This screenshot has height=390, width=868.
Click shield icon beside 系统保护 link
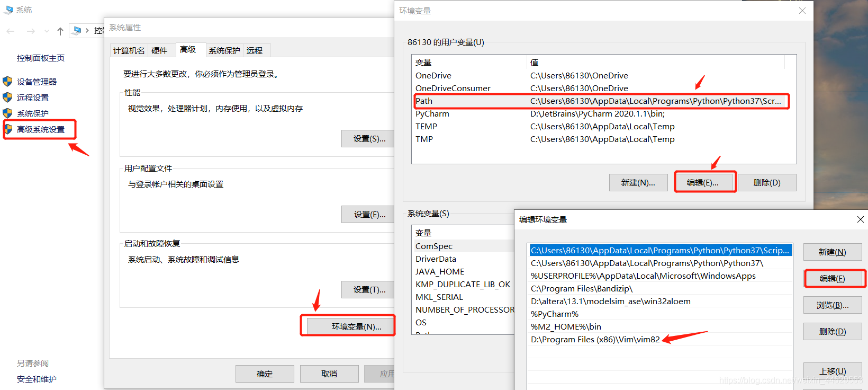coord(7,113)
